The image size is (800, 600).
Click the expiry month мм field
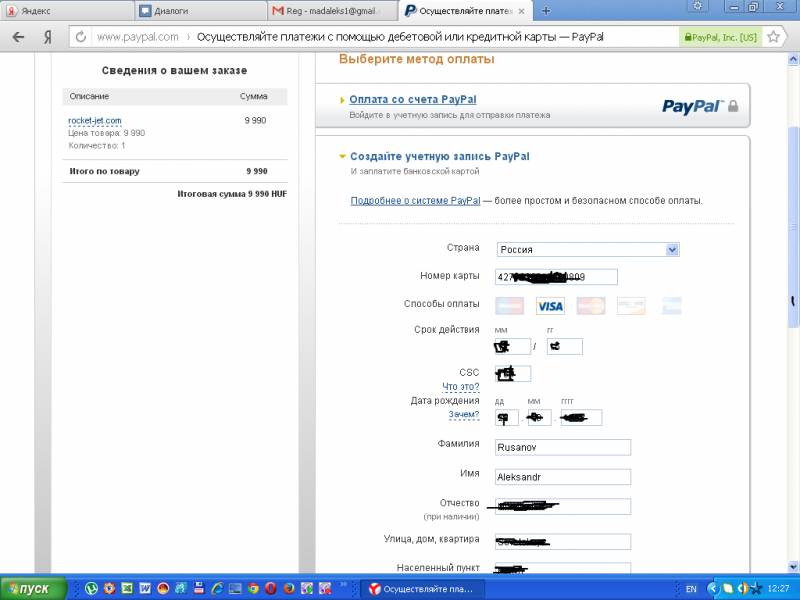513,346
